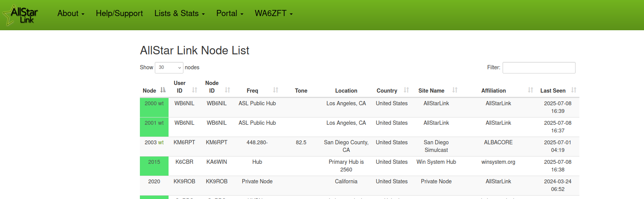Click winsystem.org affiliation cell
Screen dimensions: 644x199
pos(498,162)
